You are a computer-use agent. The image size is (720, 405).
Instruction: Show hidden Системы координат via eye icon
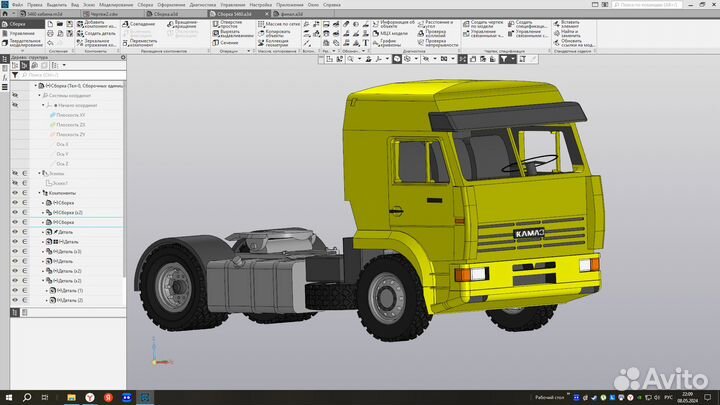point(15,95)
